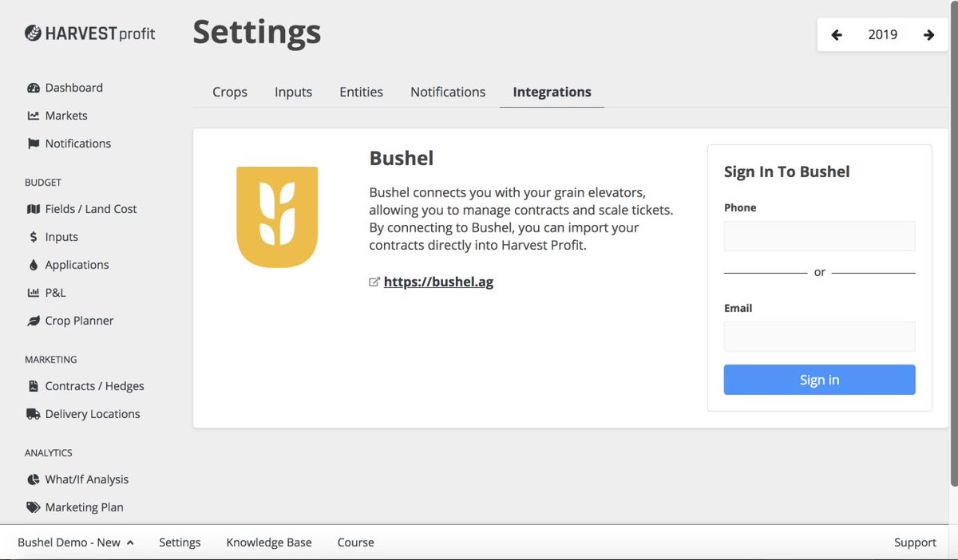Click the Crop Planner leaf icon
The width and height of the screenshot is (958, 560).
33,321
